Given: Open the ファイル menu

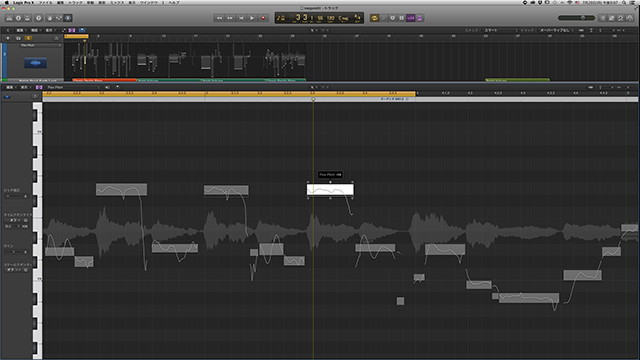Looking at the screenshot, I should 45,2.
